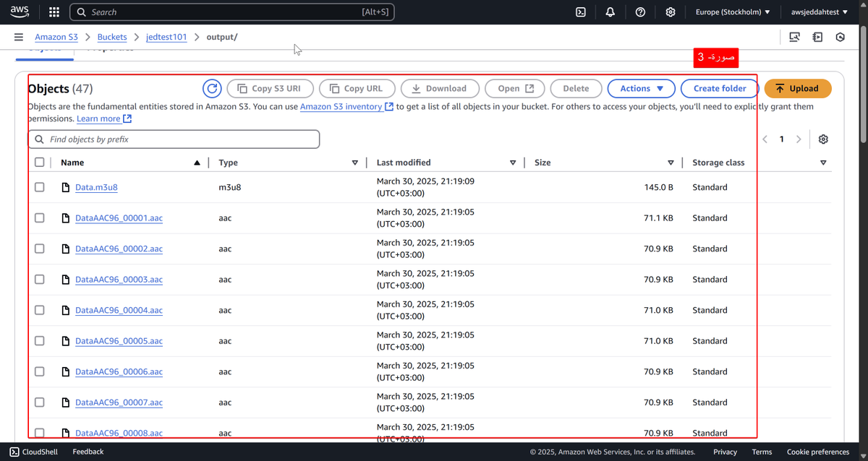
Task: Focus the top AWS Search box
Action: click(233, 12)
